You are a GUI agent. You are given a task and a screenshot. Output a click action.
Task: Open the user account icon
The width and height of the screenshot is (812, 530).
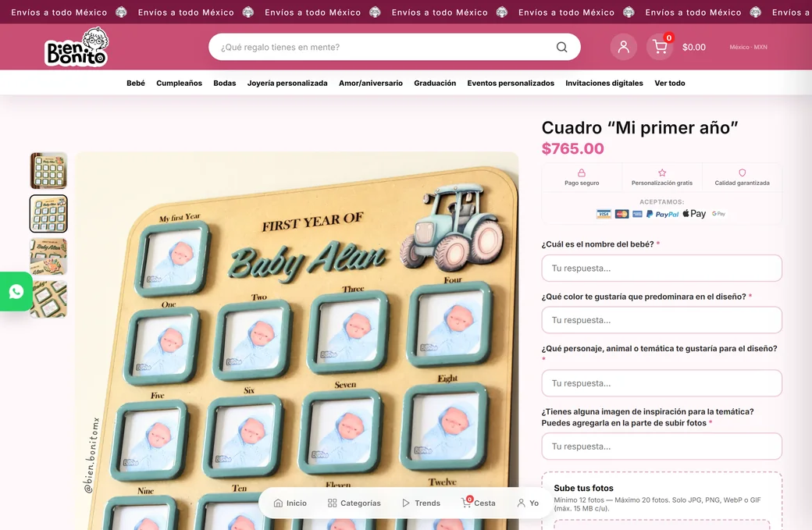(624, 47)
